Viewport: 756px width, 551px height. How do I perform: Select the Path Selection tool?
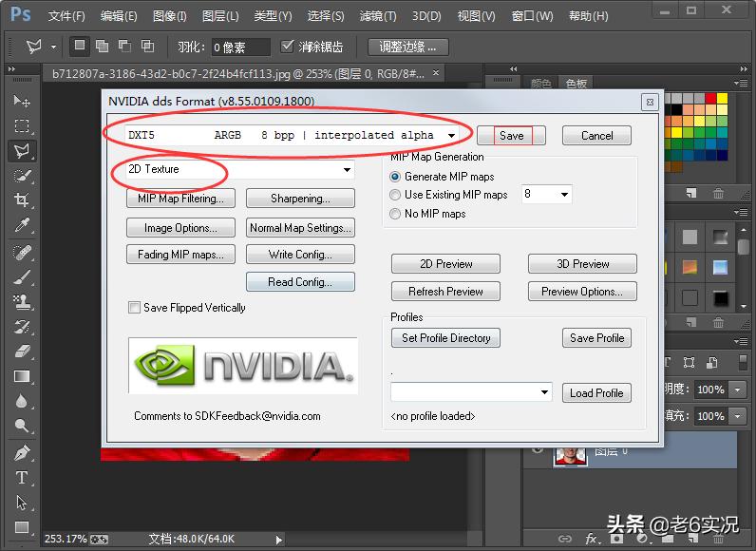pyautogui.click(x=21, y=503)
